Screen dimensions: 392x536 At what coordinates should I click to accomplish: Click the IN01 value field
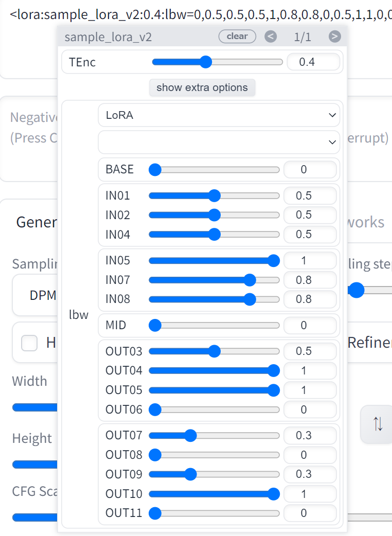click(310, 196)
